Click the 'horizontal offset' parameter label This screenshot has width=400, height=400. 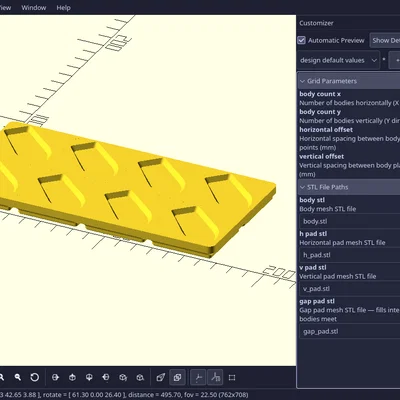click(326, 130)
